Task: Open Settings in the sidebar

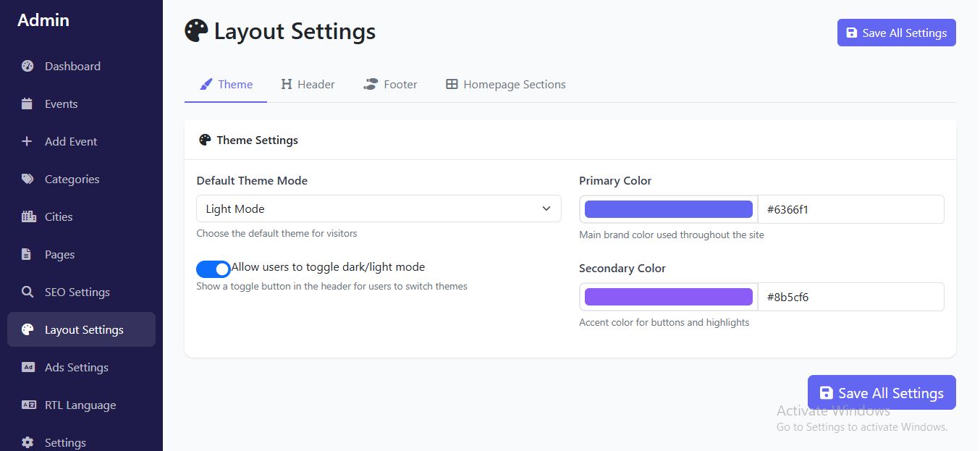Action: click(65, 442)
